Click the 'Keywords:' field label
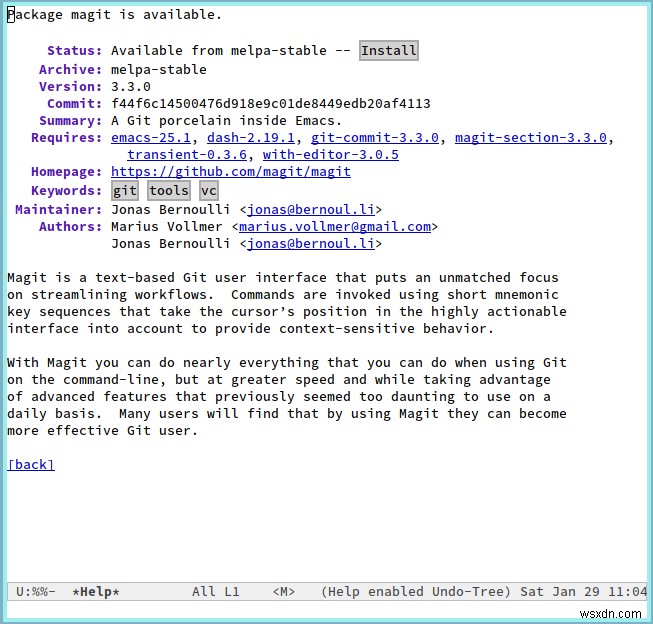Viewport: 653px width, 624px height. point(67,190)
